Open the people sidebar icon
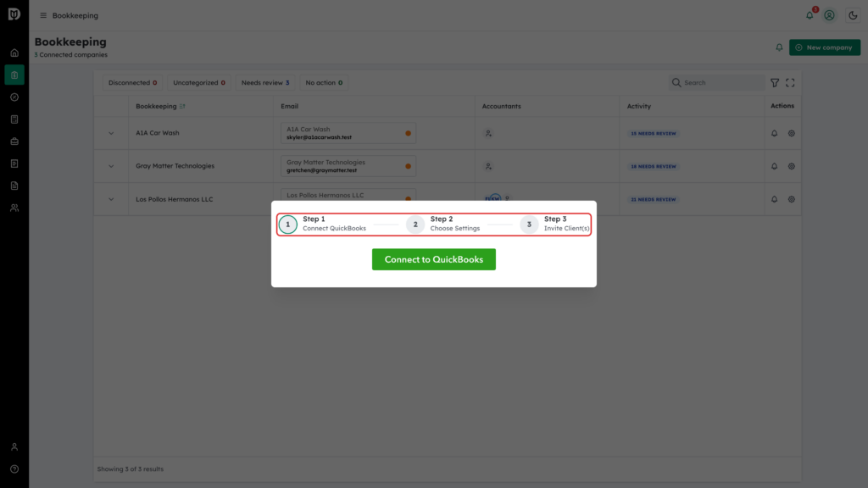Viewport: 868px width, 488px height. pyautogui.click(x=14, y=208)
